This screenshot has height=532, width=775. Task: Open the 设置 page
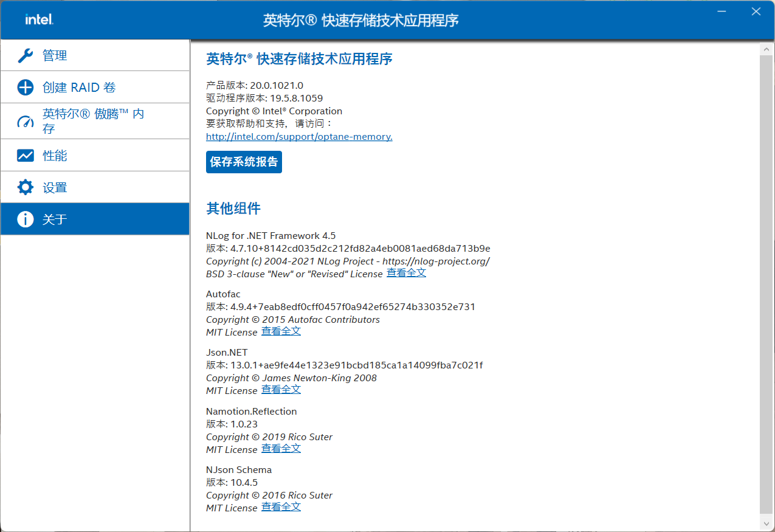[x=55, y=187]
